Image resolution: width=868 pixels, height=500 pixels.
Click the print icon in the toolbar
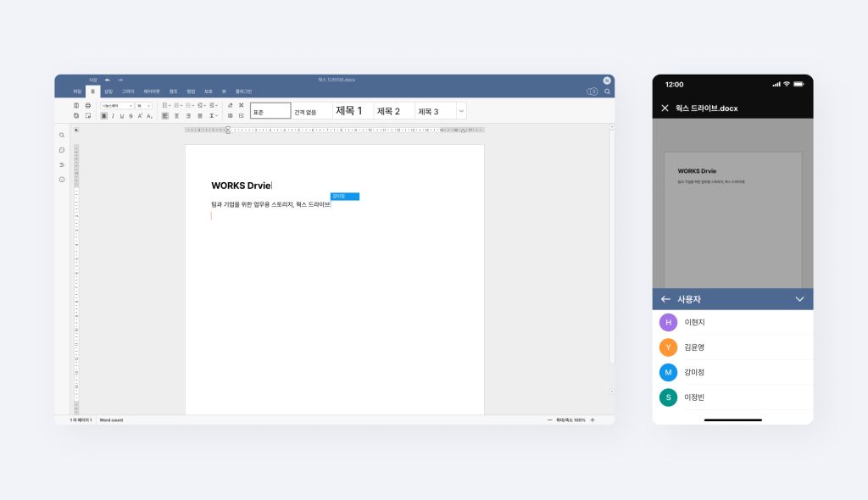(87, 106)
